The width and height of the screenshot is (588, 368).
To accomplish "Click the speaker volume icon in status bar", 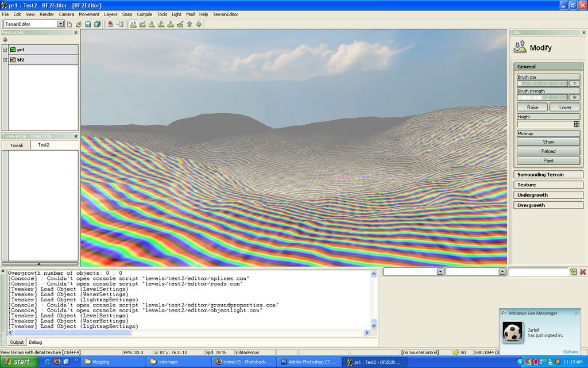I will 455,352.
